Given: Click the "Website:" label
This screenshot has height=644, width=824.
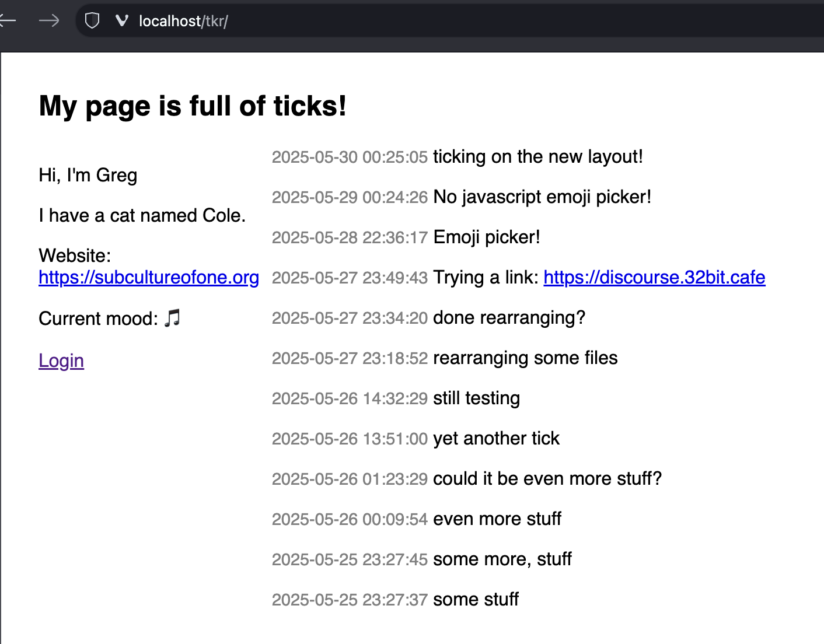Looking at the screenshot, I should tap(75, 256).
